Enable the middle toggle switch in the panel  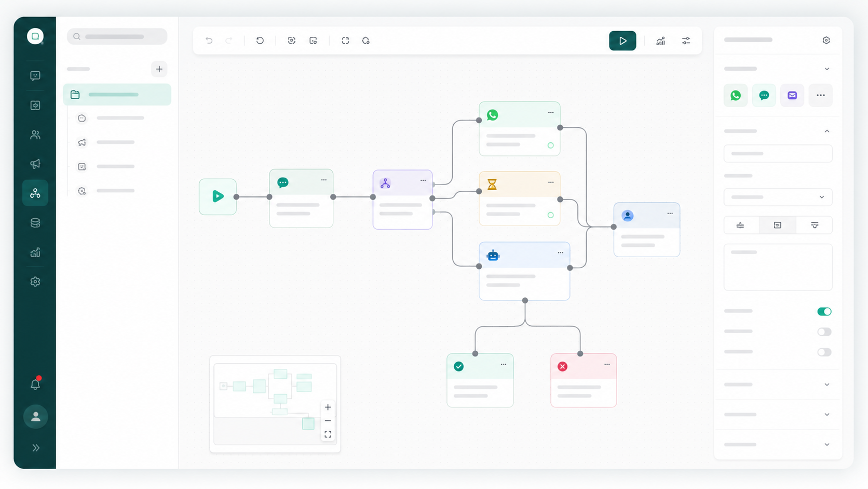pyautogui.click(x=824, y=332)
